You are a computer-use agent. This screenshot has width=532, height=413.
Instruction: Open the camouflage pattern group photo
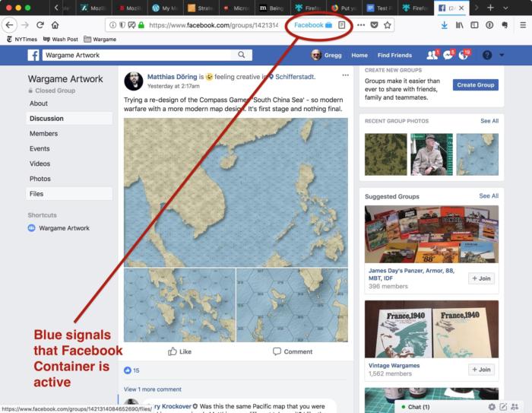pos(386,154)
